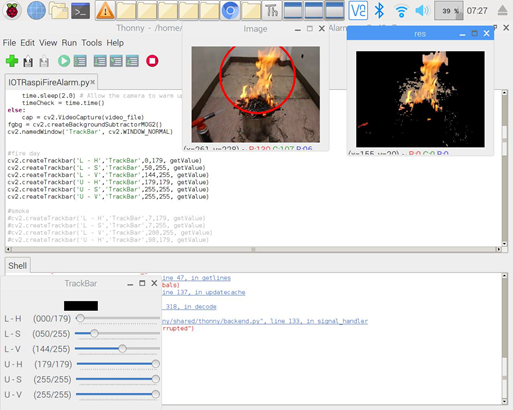Click the Step over debug icon
This screenshot has width=513, height=410.
100,61
